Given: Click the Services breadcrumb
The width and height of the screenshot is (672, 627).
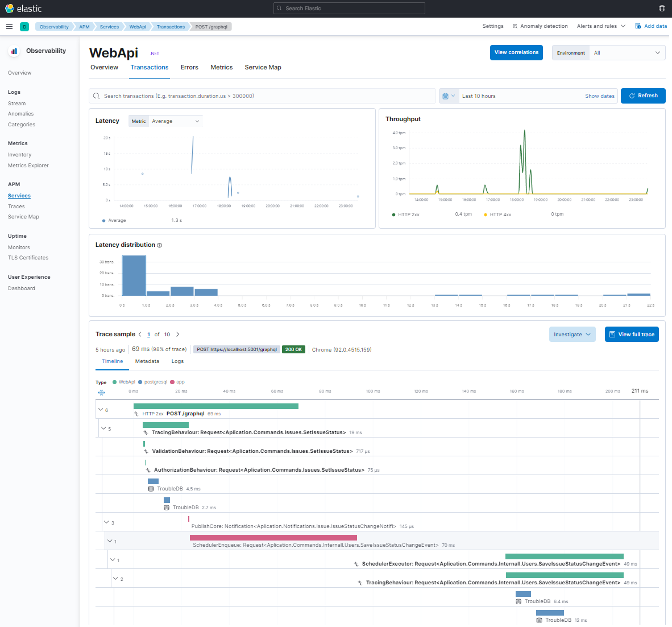Looking at the screenshot, I should point(109,27).
